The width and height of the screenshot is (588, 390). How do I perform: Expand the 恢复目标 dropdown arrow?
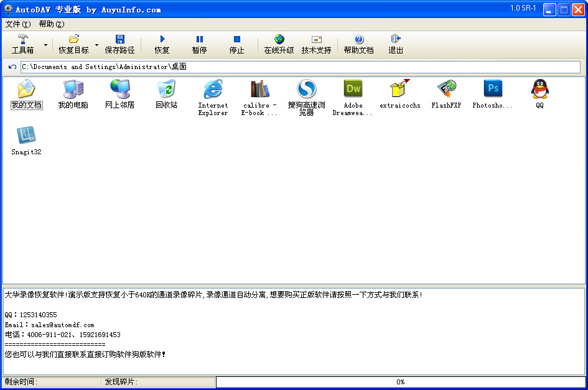click(x=96, y=45)
